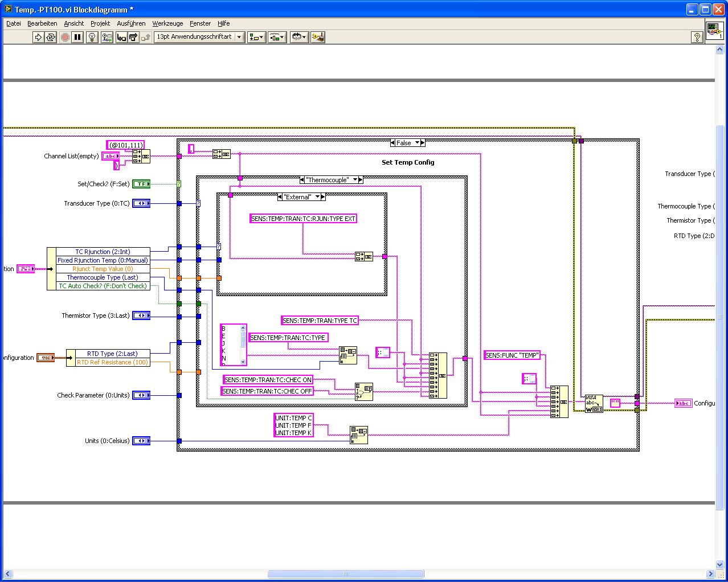Open the Align Objects dropdown

(256, 37)
